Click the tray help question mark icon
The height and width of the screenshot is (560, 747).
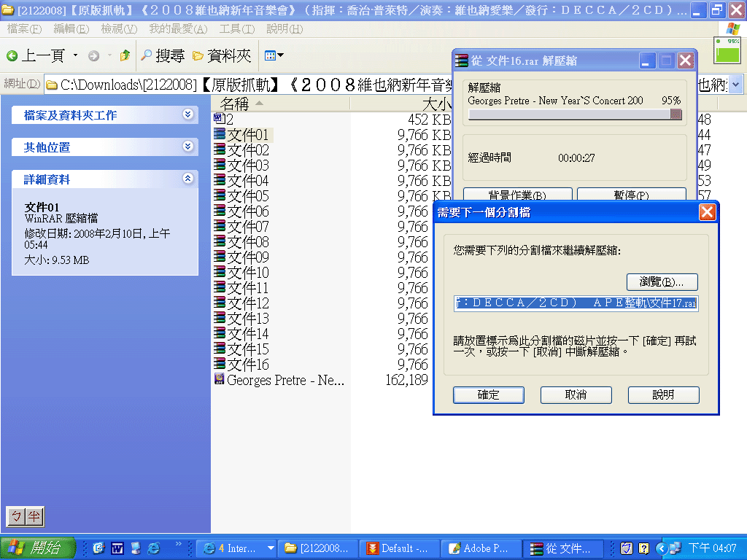tap(643, 548)
